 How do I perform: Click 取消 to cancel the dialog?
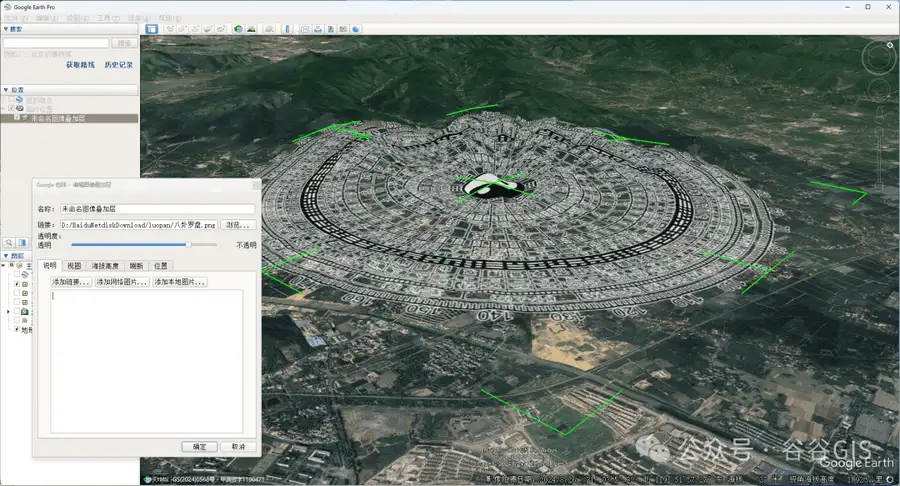238,446
